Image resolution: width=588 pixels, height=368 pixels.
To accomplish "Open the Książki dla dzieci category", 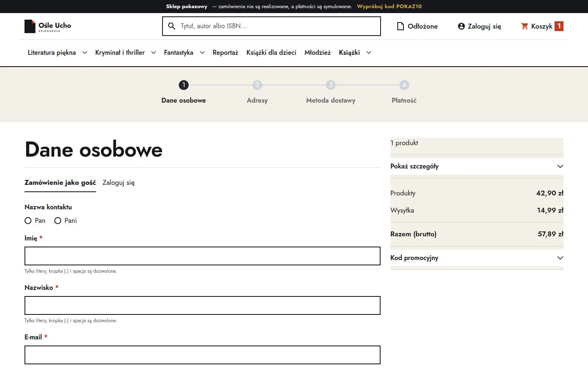I will 272,53.
